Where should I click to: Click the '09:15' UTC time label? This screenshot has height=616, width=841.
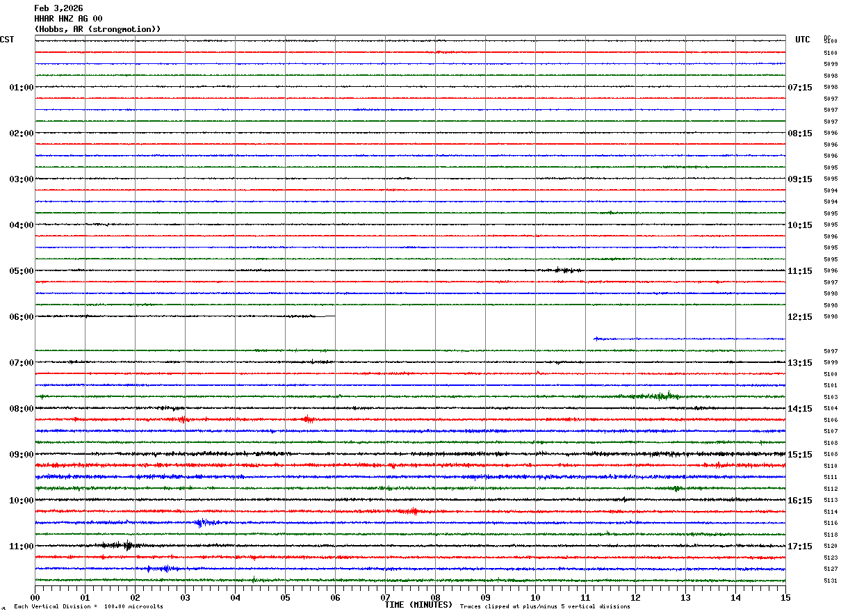click(800, 179)
